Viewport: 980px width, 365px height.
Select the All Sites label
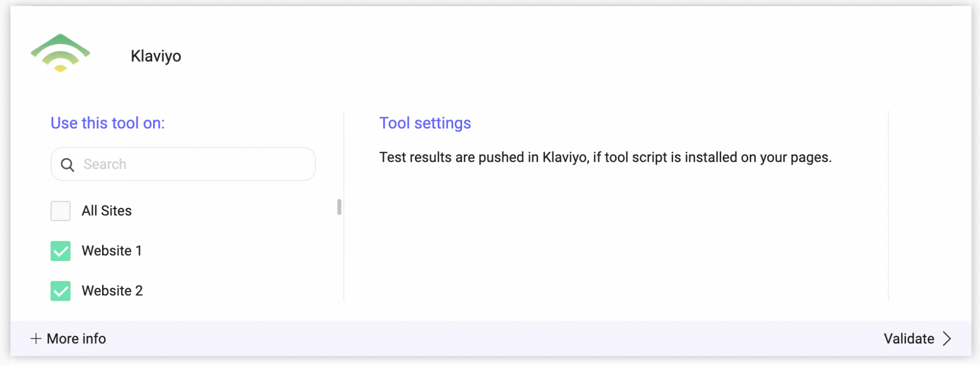tap(107, 211)
